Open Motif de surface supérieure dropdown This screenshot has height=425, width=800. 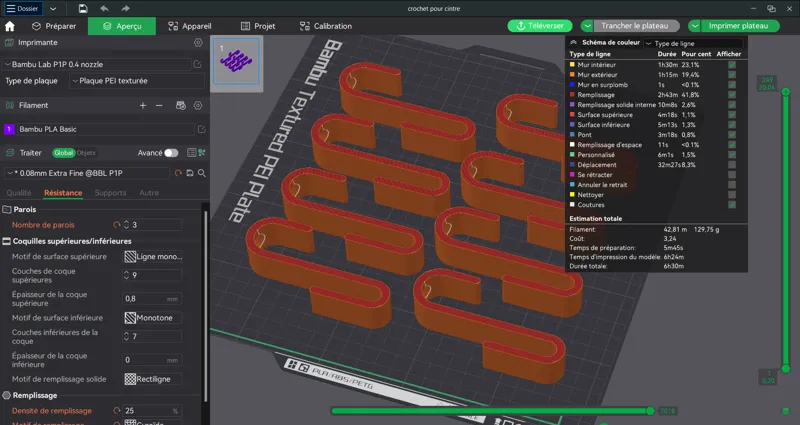click(153, 256)
